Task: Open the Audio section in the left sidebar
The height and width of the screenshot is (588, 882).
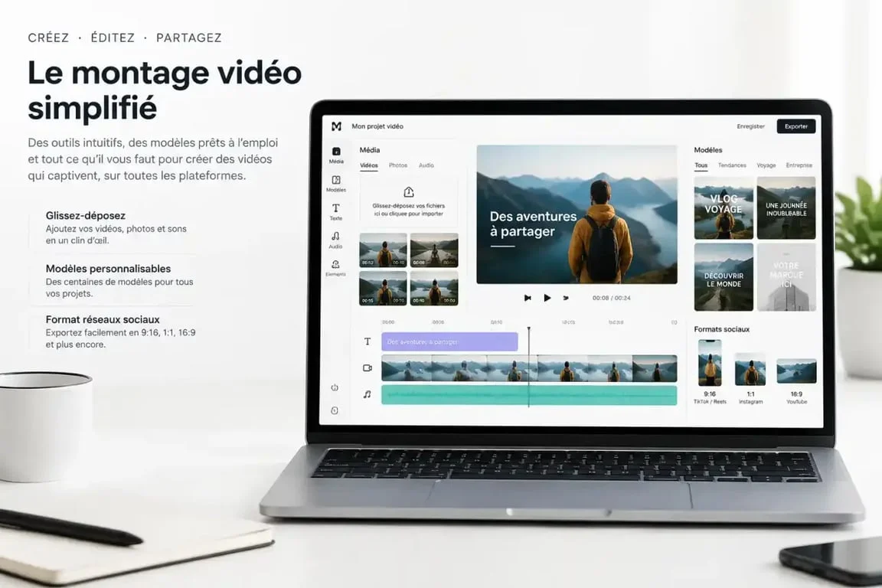Action: tap(336, 240)
